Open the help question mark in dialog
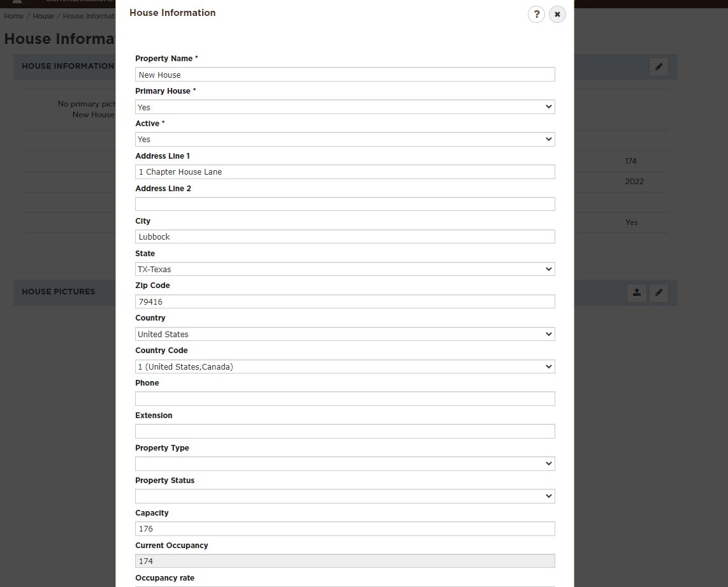 click(x=536, y=15)
